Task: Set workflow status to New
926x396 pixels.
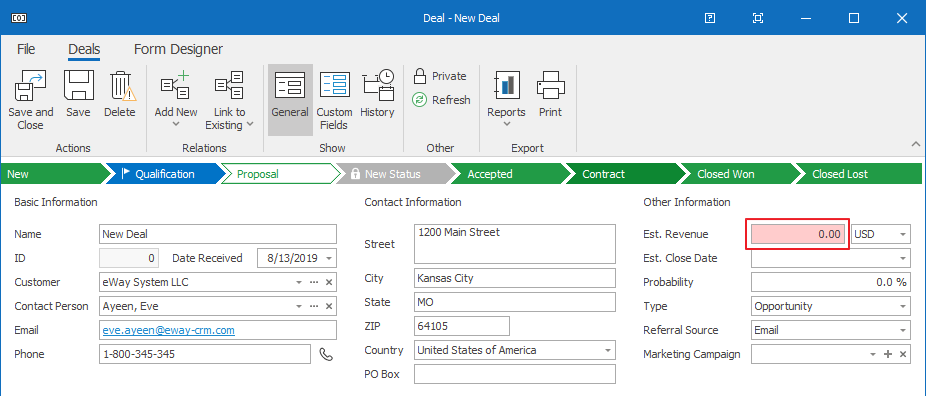Action: click(56, 174)
